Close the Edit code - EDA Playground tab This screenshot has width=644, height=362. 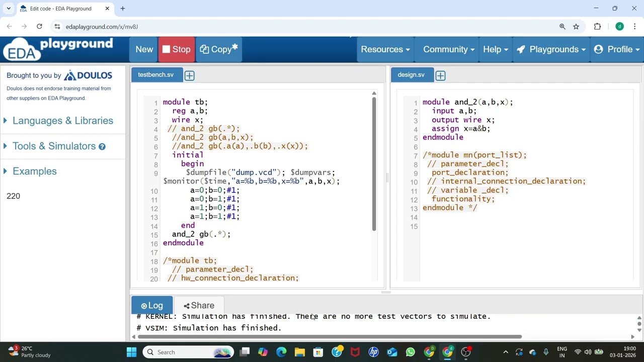coord(107,9)
